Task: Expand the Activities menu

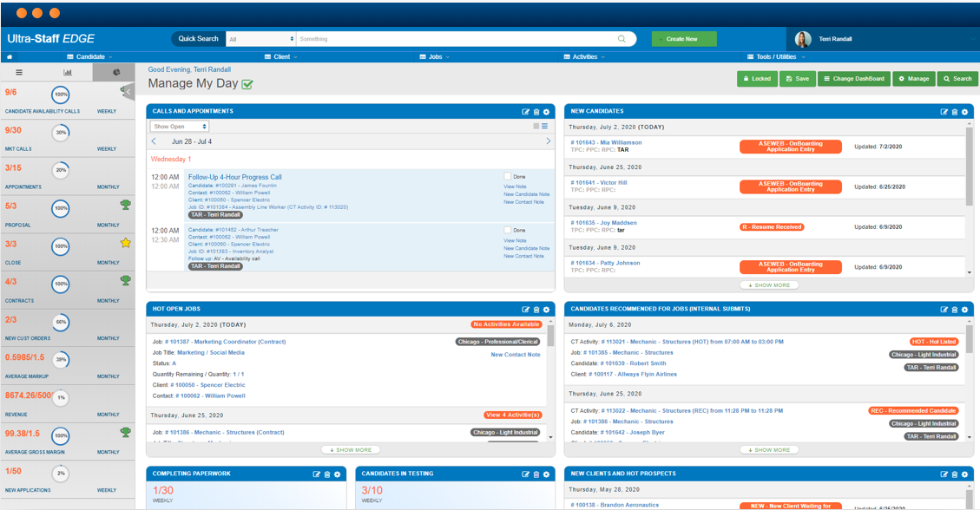Action: 584,56
